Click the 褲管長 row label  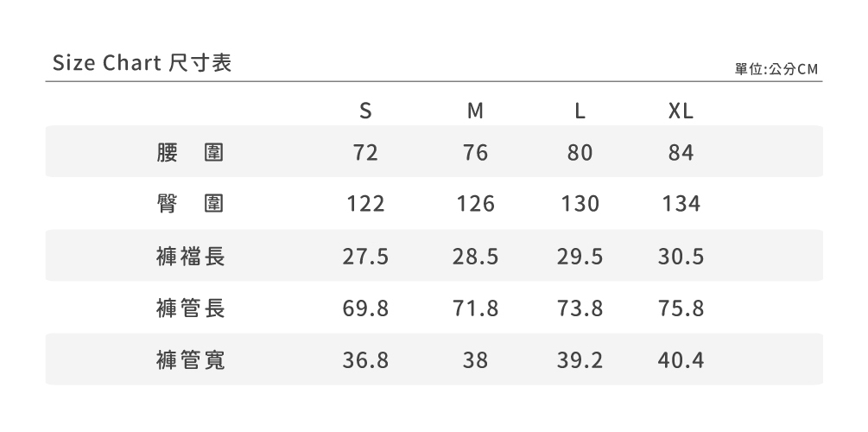coord(191,308)
